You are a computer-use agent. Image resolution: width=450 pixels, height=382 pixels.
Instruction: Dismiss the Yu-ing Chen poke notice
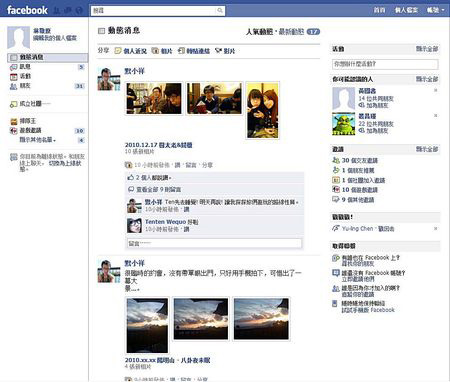[x=435, y=229]
